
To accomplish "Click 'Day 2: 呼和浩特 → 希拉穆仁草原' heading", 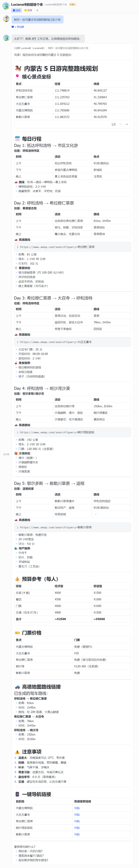I will pos(44,203).
